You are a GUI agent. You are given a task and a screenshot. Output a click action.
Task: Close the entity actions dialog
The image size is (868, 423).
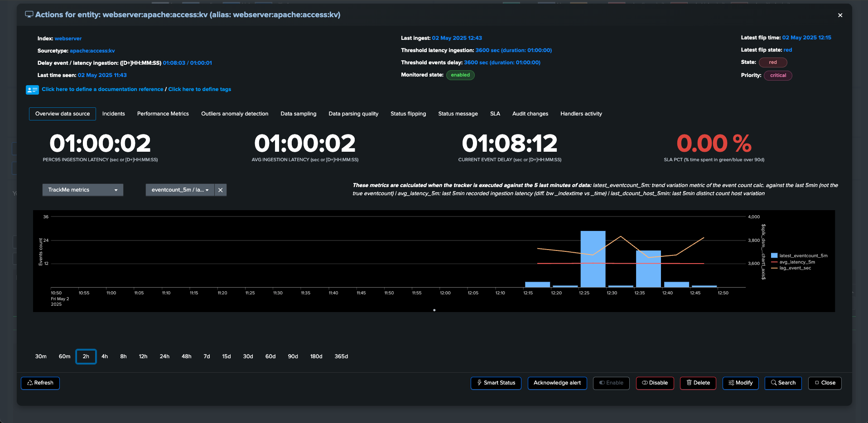pos(840,15)
